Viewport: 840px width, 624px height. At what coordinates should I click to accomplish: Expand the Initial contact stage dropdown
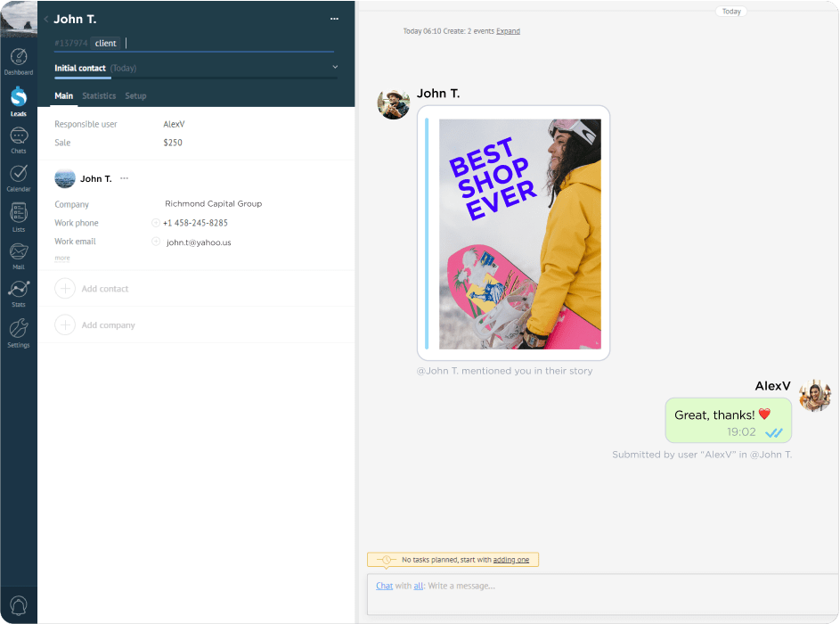(335, 67)
